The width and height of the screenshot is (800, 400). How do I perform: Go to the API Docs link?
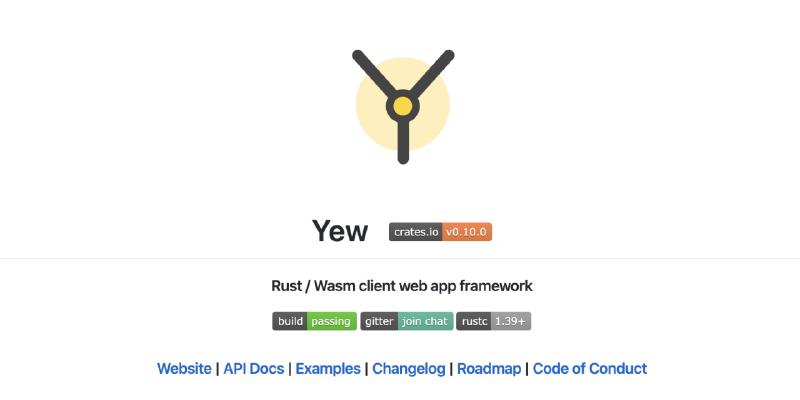(254, 369)
